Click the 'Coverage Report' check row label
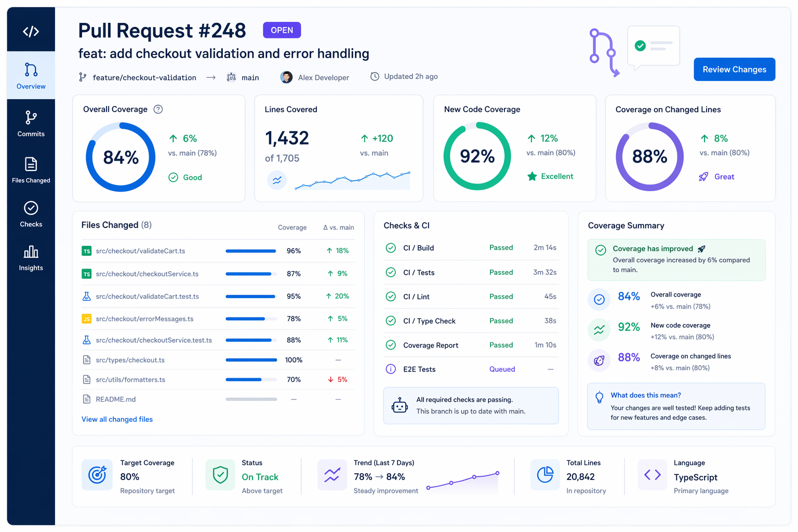This screenshot has height=532, width=798. tap(431, 345)
